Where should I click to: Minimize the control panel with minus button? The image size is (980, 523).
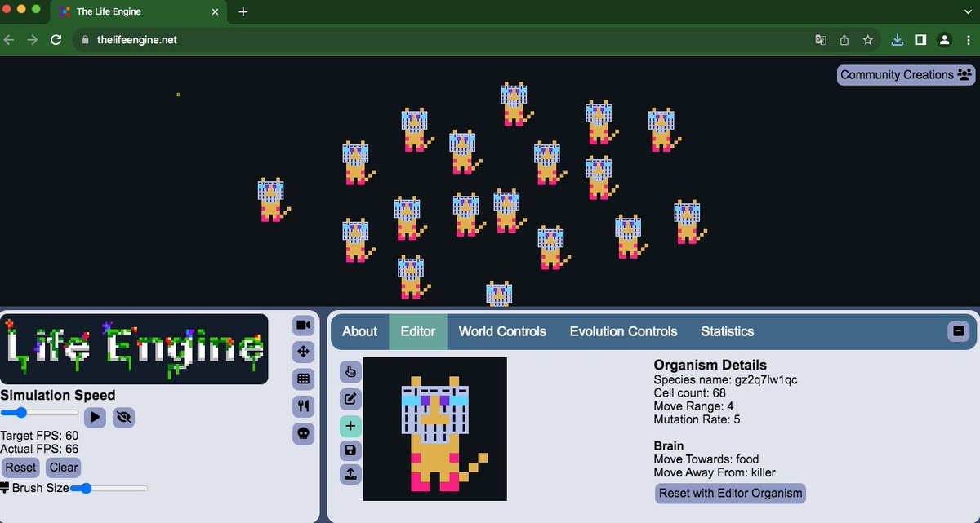958,331
